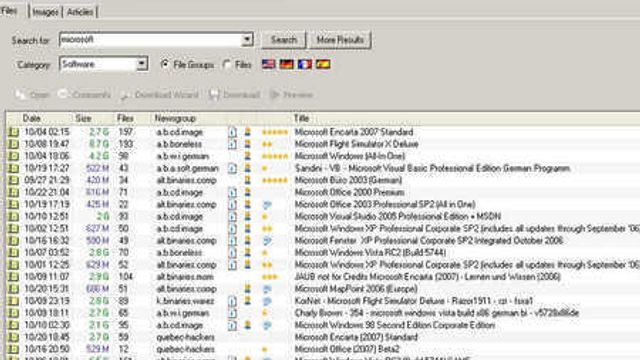Expand the search term history dropdown
This screenshot has height=360, width=640.
(x=247, y=40)
